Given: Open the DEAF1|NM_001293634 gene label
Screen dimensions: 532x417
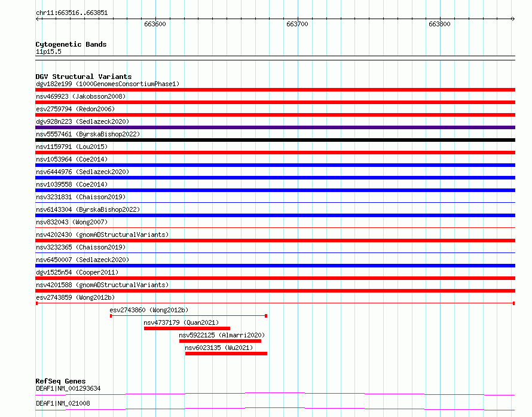Looking at the screenshot, I should (x=68, y=388).
